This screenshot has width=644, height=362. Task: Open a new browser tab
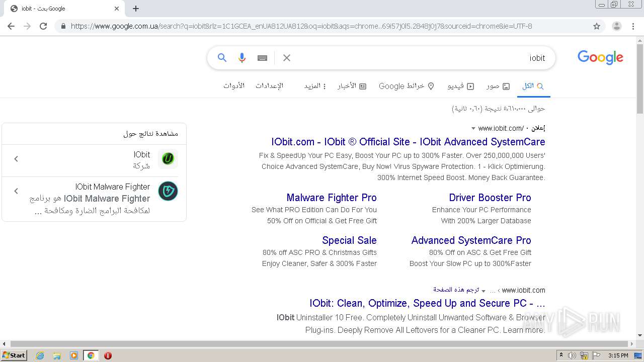pyautogui.click(x=136, y=9)
